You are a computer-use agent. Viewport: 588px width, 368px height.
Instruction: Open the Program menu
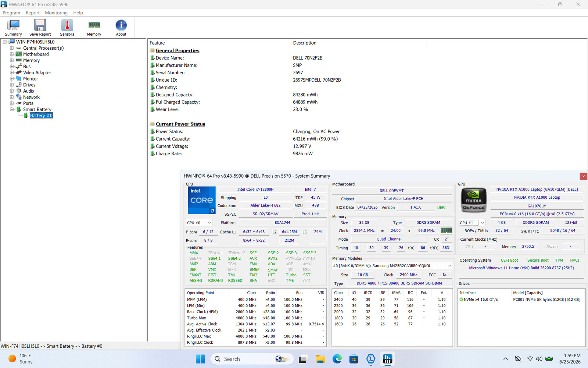(x=11, y=13)
